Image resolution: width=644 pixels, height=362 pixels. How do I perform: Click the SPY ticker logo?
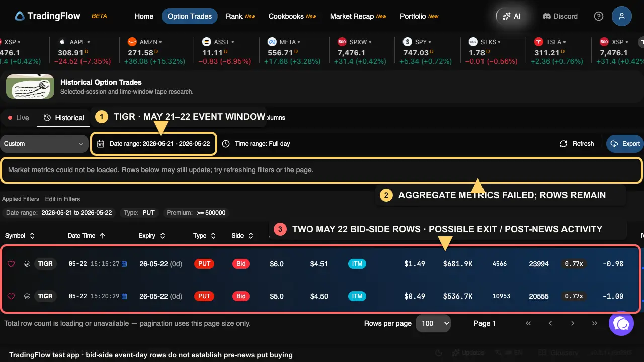(x=408, y=42)
